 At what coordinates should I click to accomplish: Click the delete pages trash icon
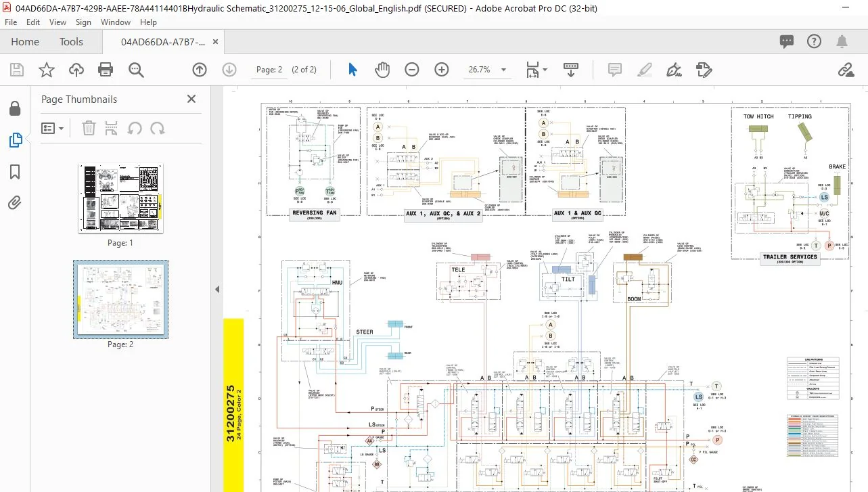(x=89, y=128)
